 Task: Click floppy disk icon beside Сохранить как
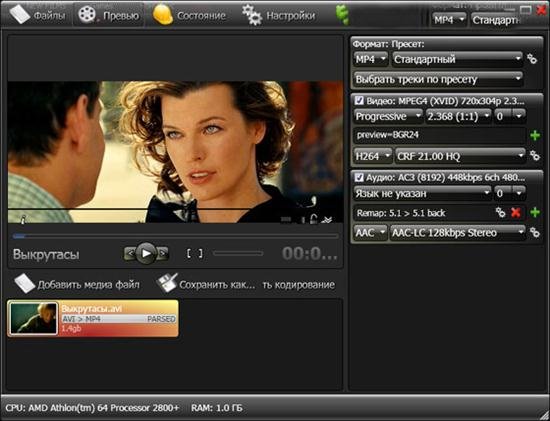(x=167, y=283)
